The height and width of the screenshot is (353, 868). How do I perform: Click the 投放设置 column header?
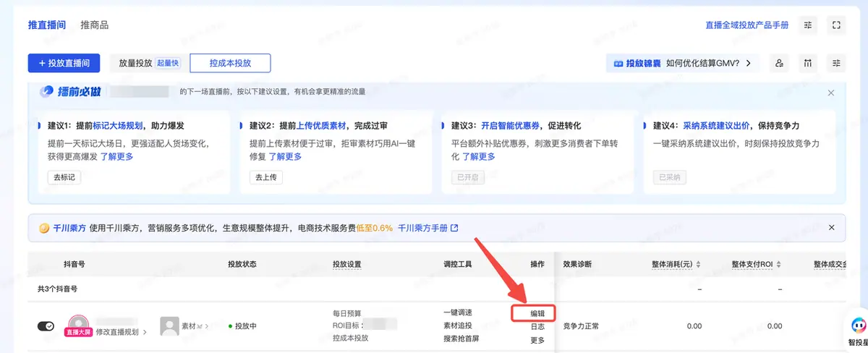346,265
